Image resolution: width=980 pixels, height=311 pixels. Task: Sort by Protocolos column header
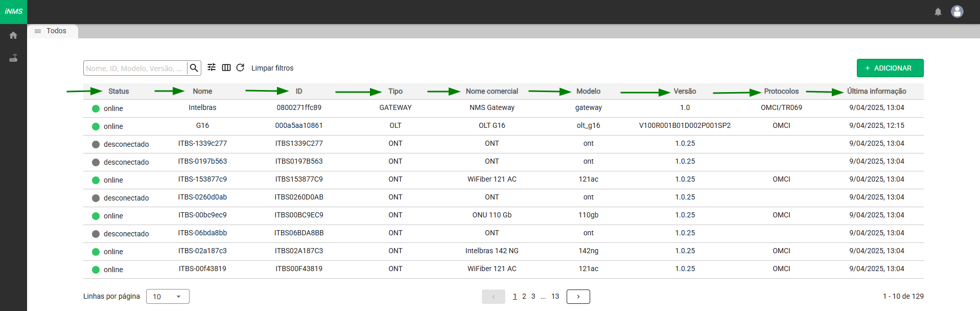(x=781, y=91)
